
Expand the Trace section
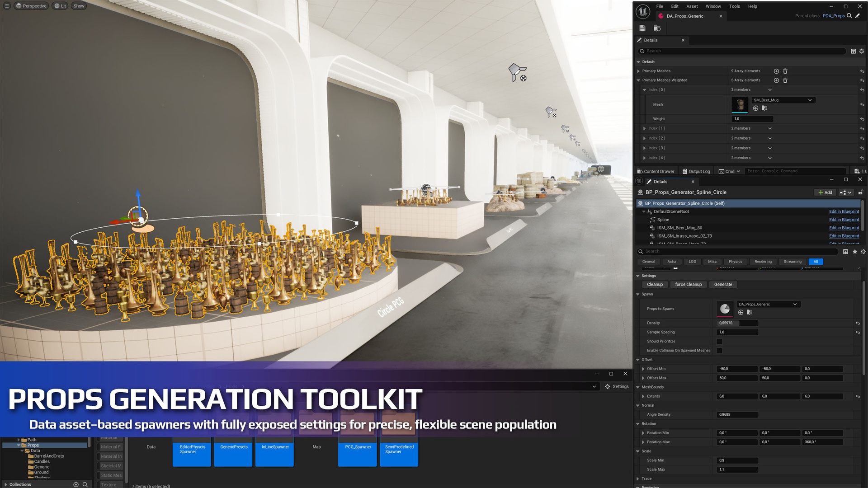click(x=638, y=479)
